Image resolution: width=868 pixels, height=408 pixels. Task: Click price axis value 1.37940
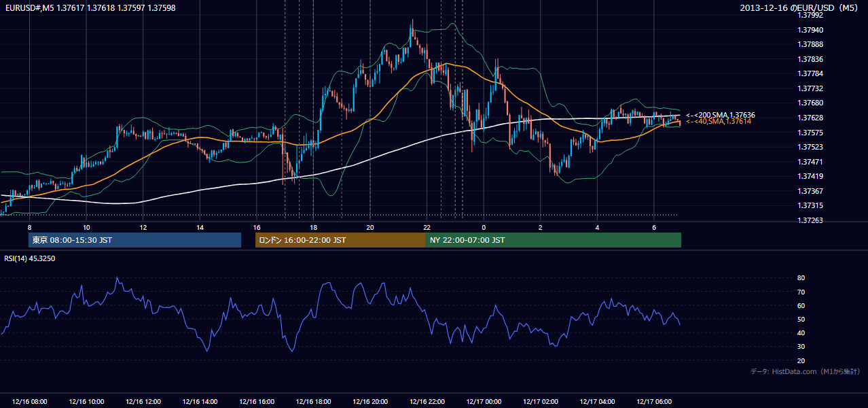tap(811, 30)
